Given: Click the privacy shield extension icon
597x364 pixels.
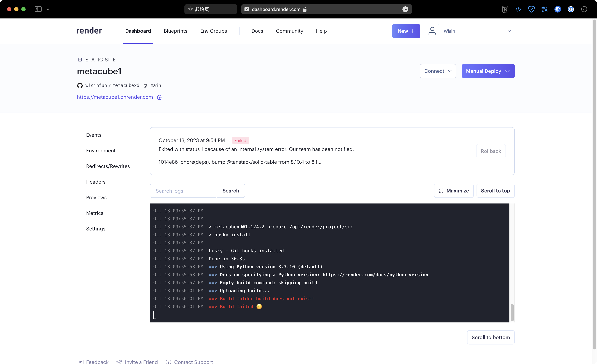Looking at the screenshot, I should coord(531,9).
